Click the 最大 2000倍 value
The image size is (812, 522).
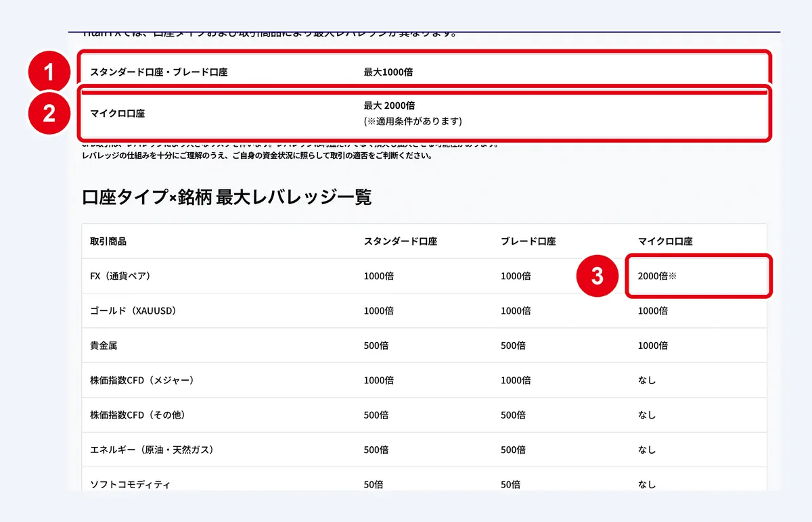[390, 105]
